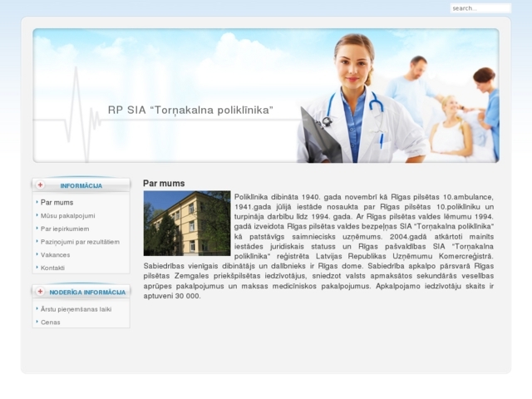This screenshot has width=532, height=399.
Task: Click the search input field
Action: pos(480,8)
